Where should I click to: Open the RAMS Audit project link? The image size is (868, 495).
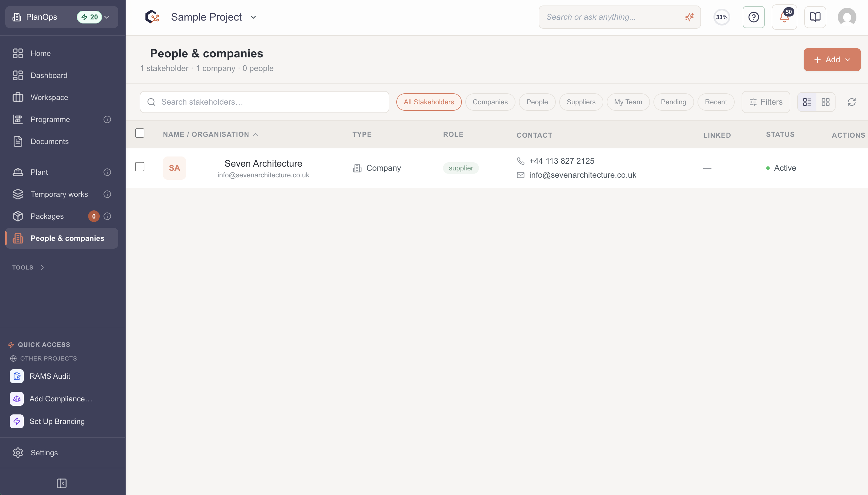coord(50,376)
